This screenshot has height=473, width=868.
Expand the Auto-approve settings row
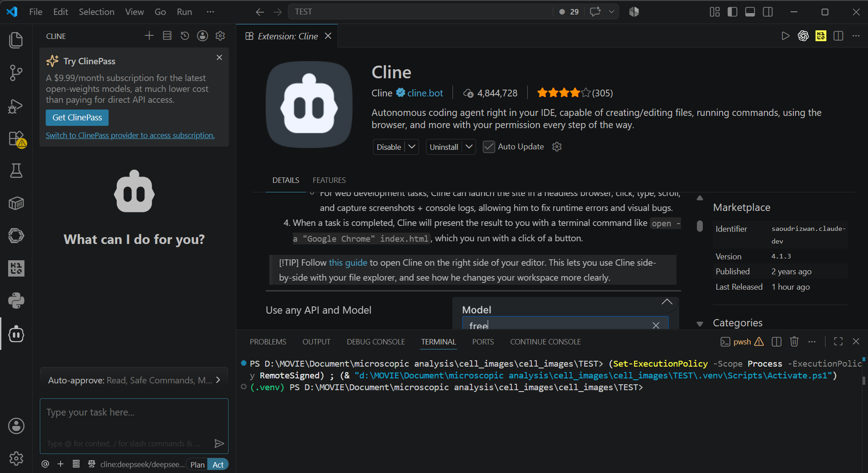pyautogui.click(x=134, y=380)
